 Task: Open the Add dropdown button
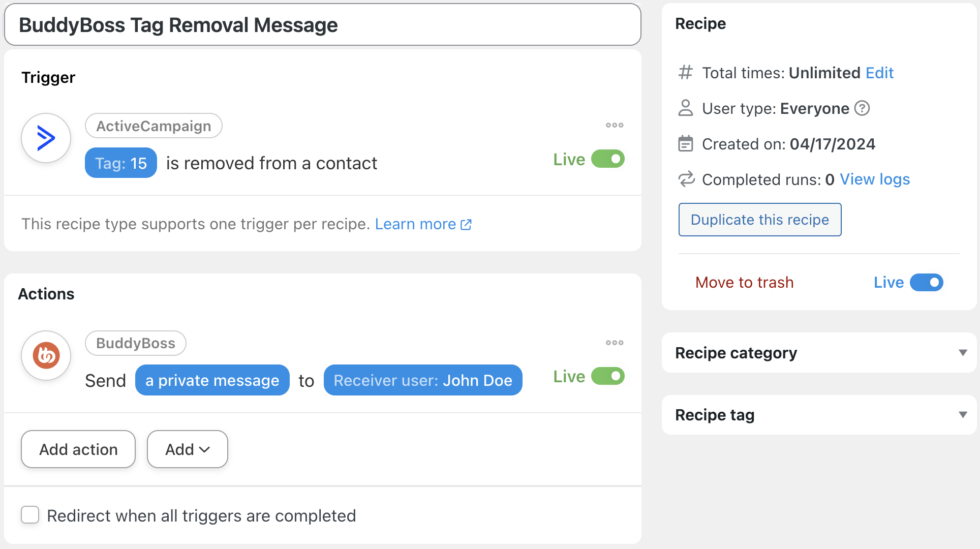[x=188, y=449]
